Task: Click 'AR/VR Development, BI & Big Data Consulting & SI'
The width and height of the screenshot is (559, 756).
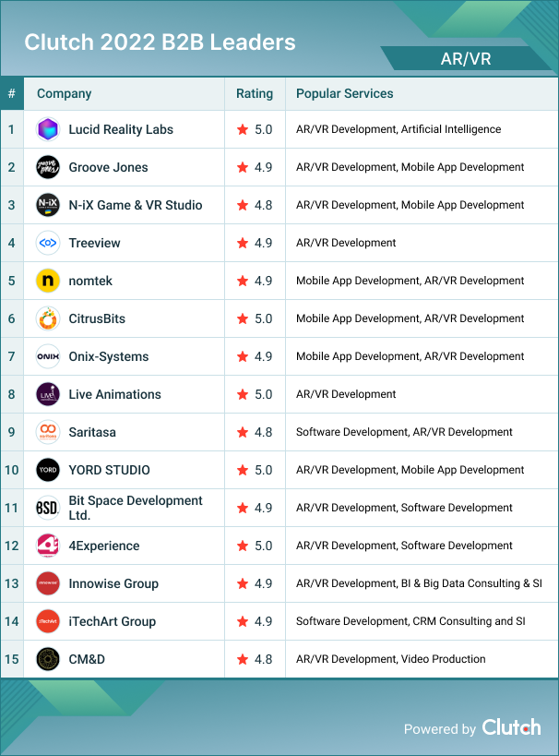Action: coord(419,583)
